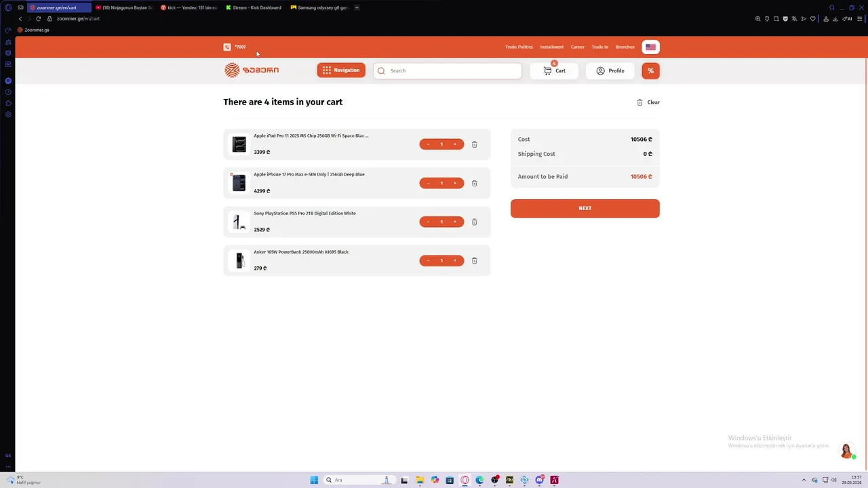Open the Zoommer.ge bookmark
The height and width of the screenshot is (488, 868).
click(33, 30)
